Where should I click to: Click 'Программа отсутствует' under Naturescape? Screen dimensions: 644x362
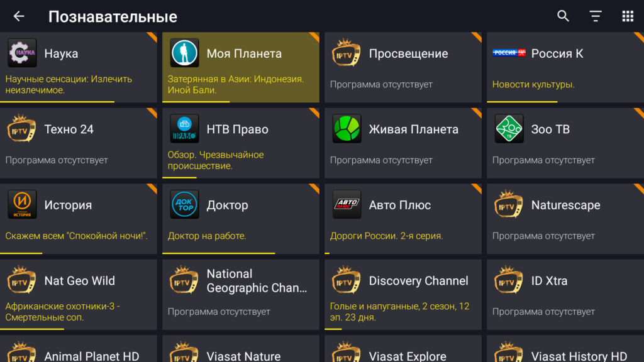coord(543,236)
